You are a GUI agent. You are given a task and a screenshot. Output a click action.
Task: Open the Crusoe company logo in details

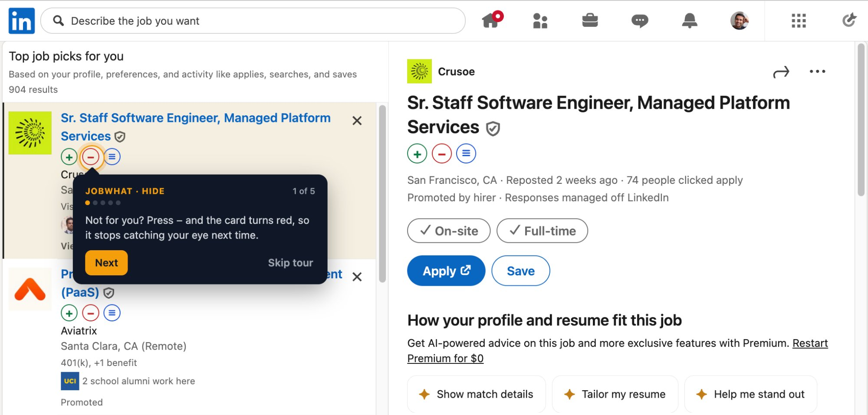419,71
